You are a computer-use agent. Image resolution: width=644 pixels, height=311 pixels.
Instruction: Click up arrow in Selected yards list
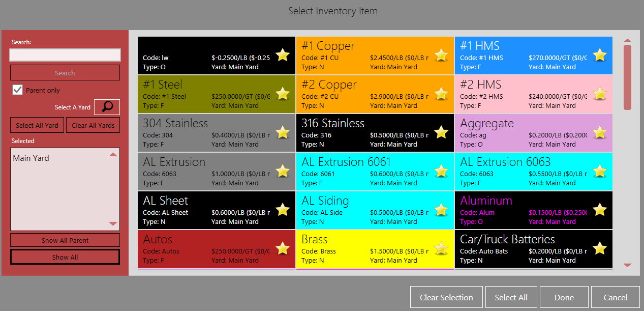pos(113,155)
